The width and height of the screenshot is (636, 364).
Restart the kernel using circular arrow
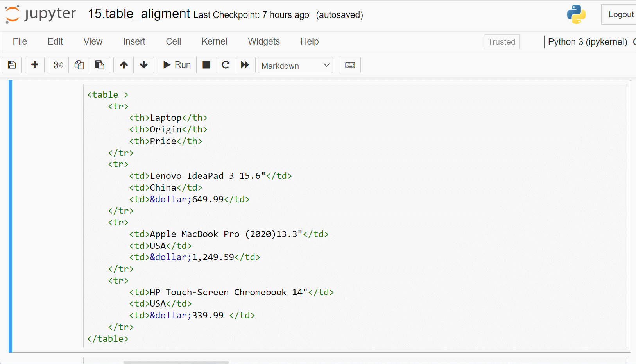226,65
